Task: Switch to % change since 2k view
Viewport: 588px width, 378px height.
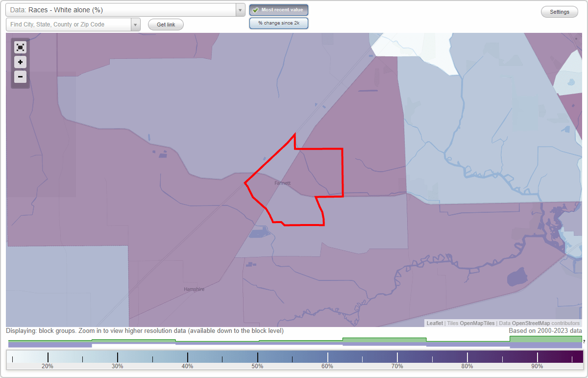Action: 279,23
